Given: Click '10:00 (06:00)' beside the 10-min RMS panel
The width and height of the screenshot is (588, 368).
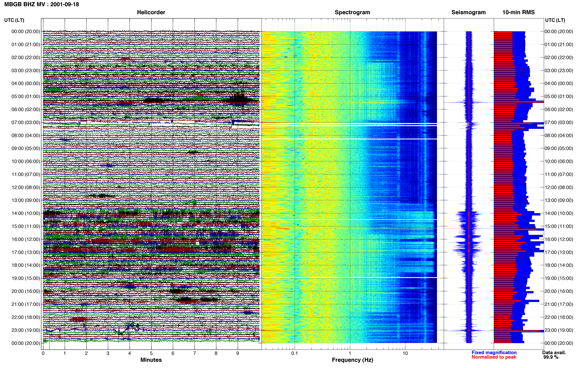Looking at the screenshot, I should [x=559, y=161].
